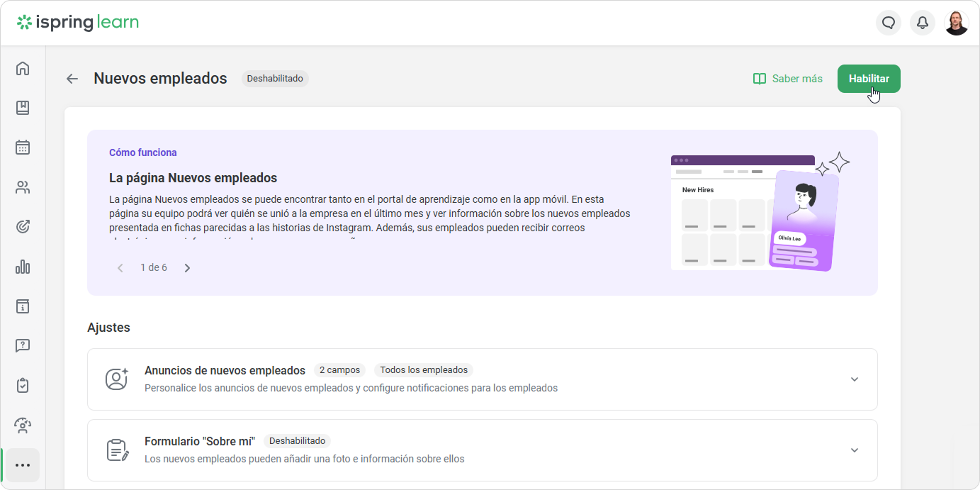Open the three-dots more menu in sidebar
Screen dimensions: 980x490
coord(23,465)
